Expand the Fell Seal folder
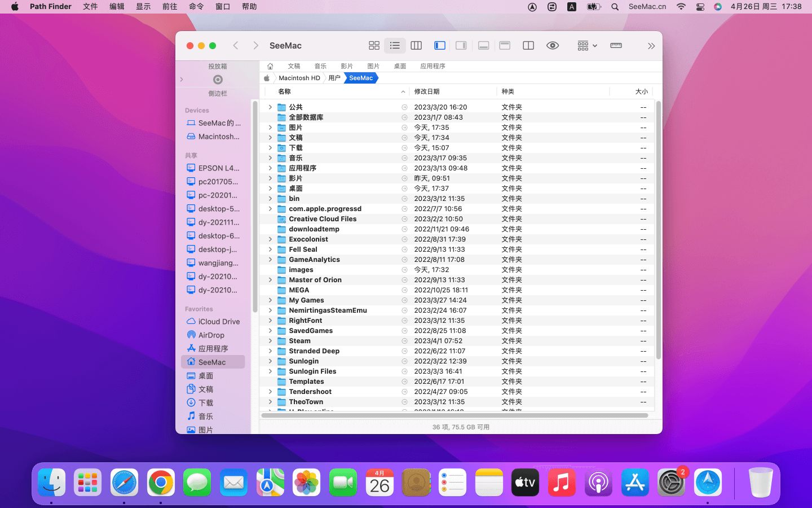 (270, 249)
